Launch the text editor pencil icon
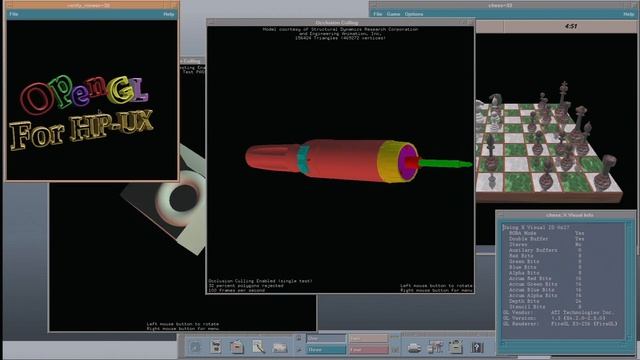The width and height of the screenshot is (640, 360). pos(258,347)
